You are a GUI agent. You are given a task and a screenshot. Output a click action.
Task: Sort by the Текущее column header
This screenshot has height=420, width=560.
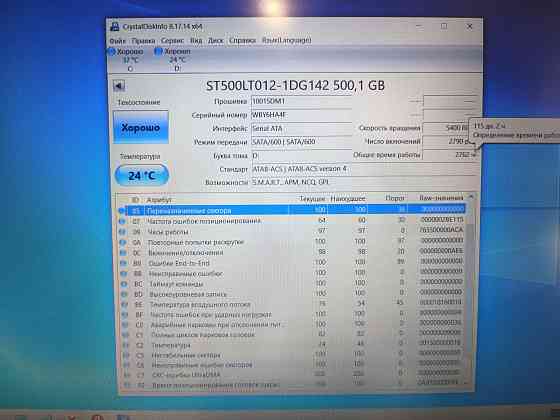point(312,199)
